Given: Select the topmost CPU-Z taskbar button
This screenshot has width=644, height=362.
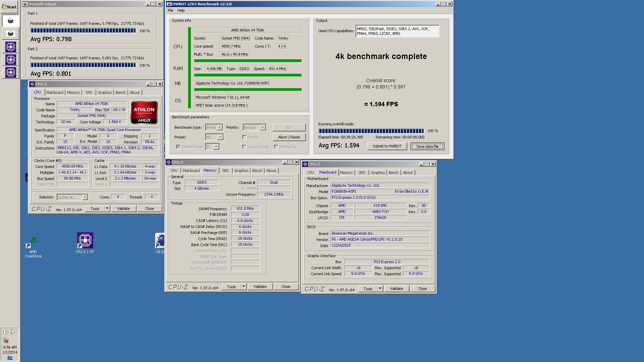Looking at the screenshot, I should pyautogui.click(x=10, y=47).
